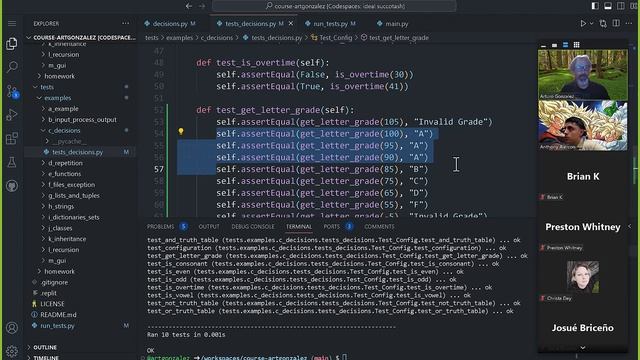This screenshot has width=640, height=360.
Task: Toggle secondary side bar layout button
Action: tap(621, 6)
